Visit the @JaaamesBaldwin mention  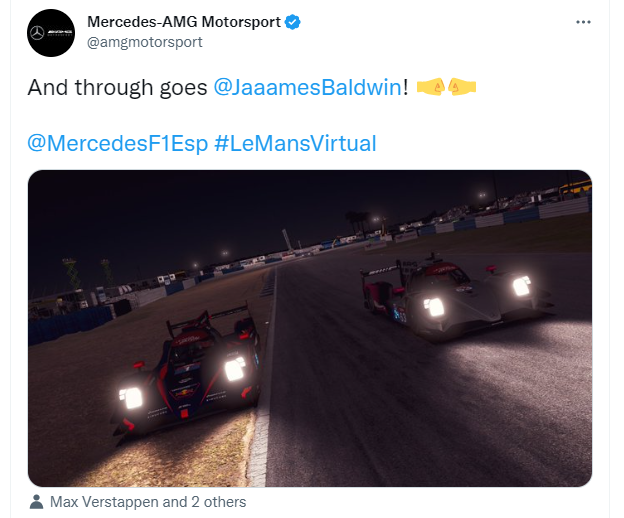307,87
